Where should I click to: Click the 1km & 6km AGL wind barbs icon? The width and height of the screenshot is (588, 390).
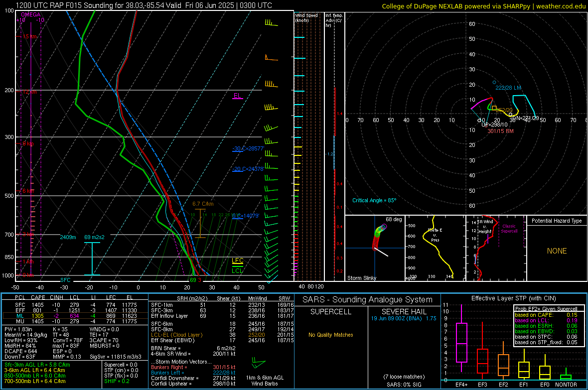[x=259, y=363]
